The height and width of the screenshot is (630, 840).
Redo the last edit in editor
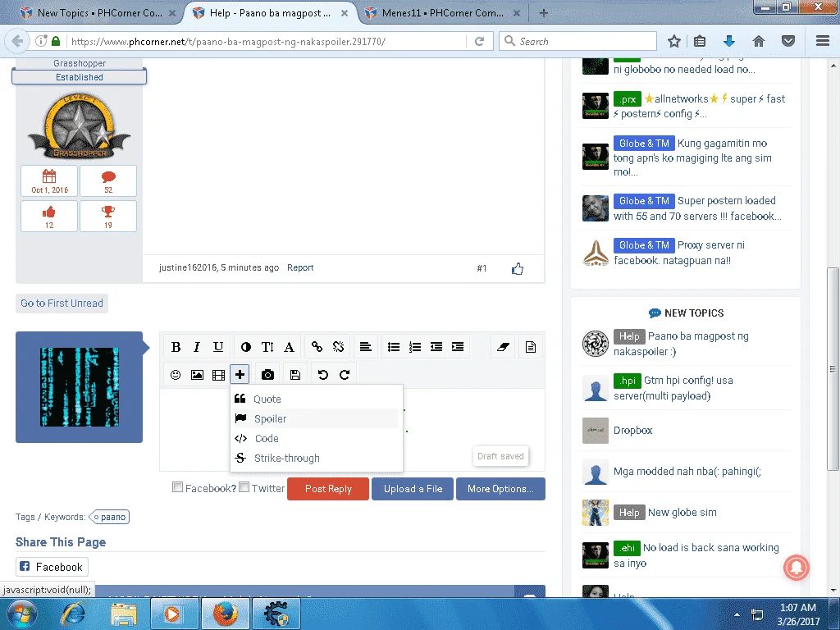click(345, 374)
